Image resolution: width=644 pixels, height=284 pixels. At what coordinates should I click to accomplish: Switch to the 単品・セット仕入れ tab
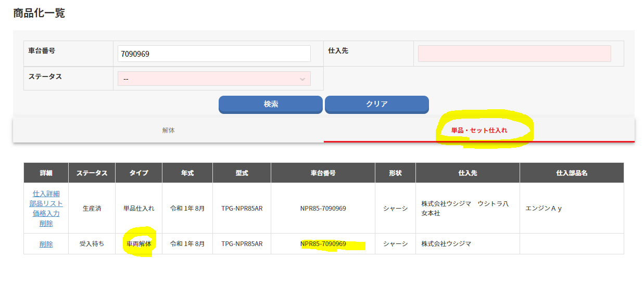click(x=479, y=131)
